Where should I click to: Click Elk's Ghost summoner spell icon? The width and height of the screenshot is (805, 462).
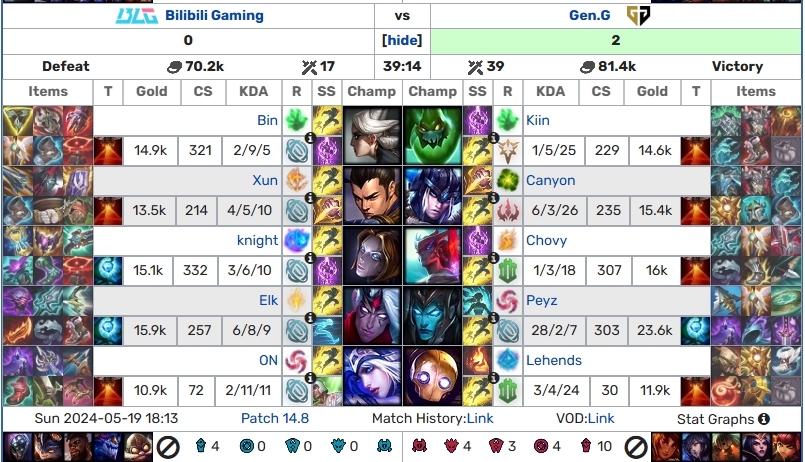coord(327,331)
